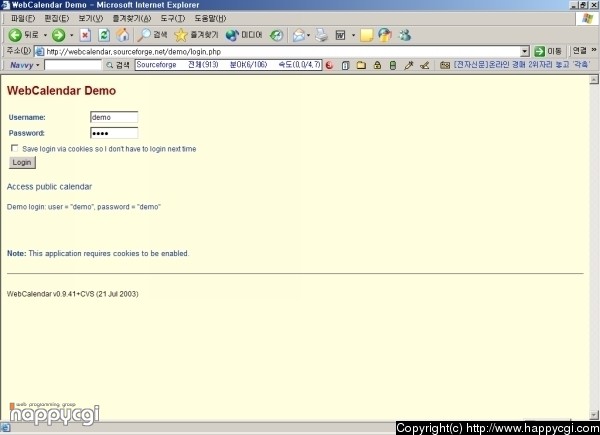Open the Mail envelope icon
This screenshot has width=600, height=435.
(299, 35)
